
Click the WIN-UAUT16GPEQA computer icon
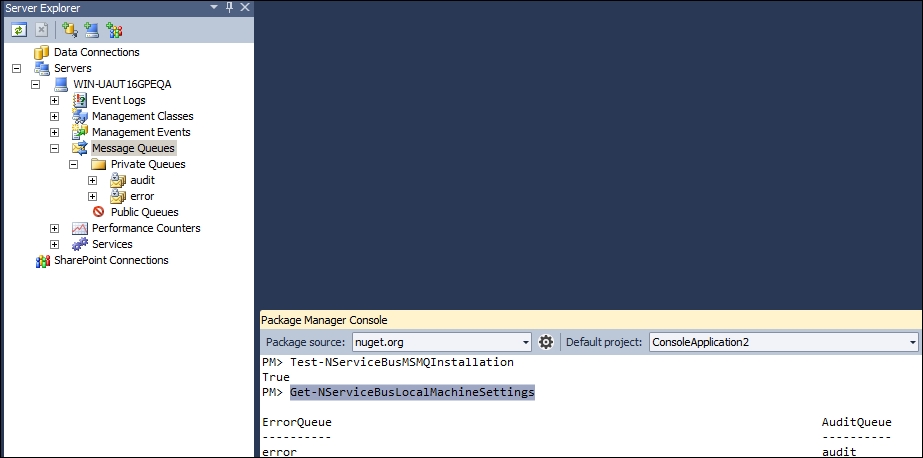(x=61, y=84)
